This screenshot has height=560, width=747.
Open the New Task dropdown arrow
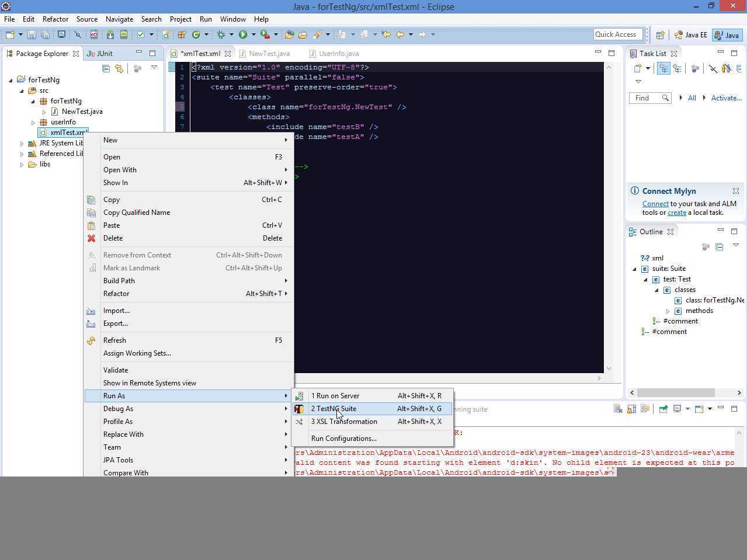click(648, 68)
